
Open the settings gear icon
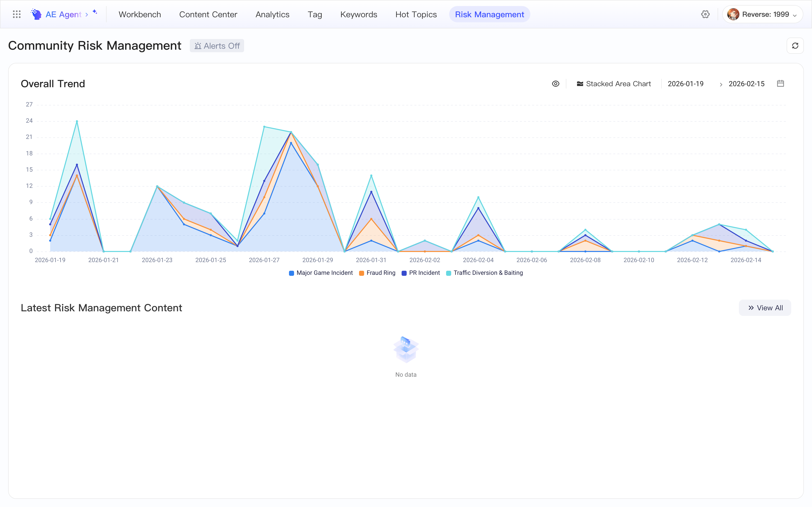click(705, 14)
